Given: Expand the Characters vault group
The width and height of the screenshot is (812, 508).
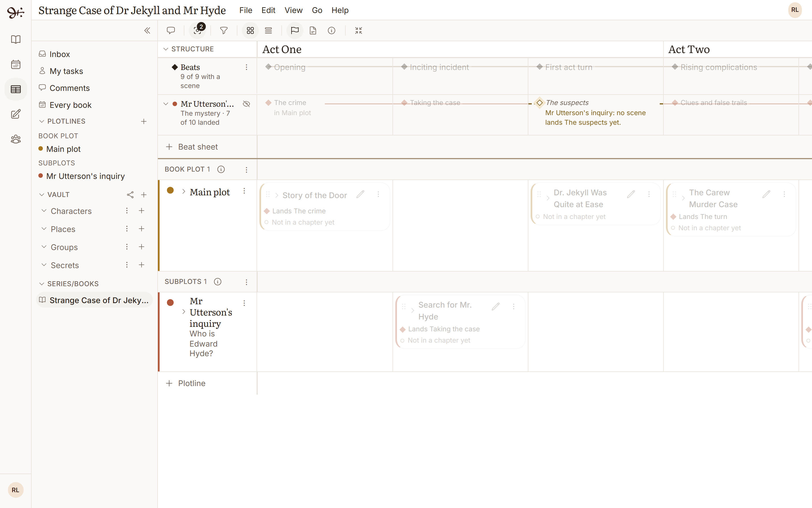Looking at the screenshot, I should pyautogui.click(x=44, y=211).
